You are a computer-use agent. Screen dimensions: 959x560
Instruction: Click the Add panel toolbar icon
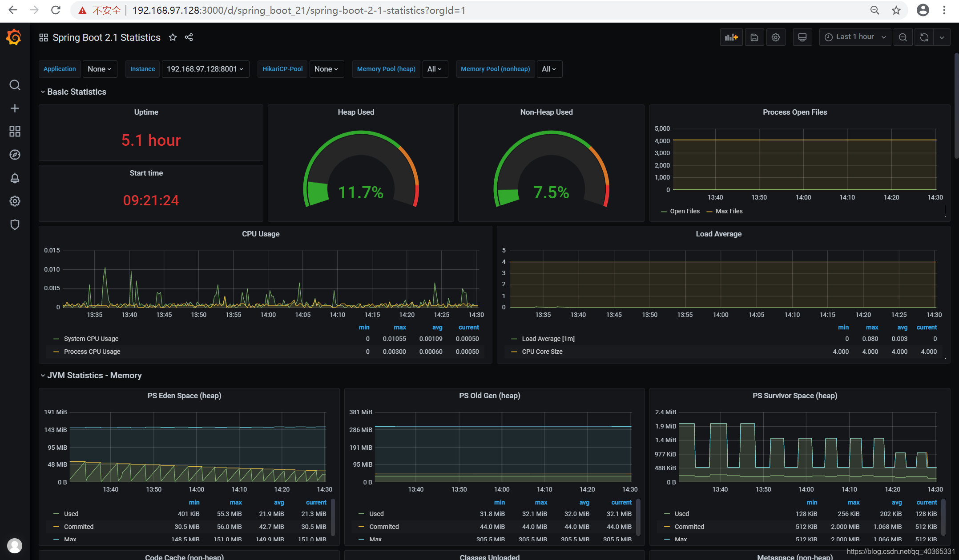pyautogui.click(x=731, y=37)
